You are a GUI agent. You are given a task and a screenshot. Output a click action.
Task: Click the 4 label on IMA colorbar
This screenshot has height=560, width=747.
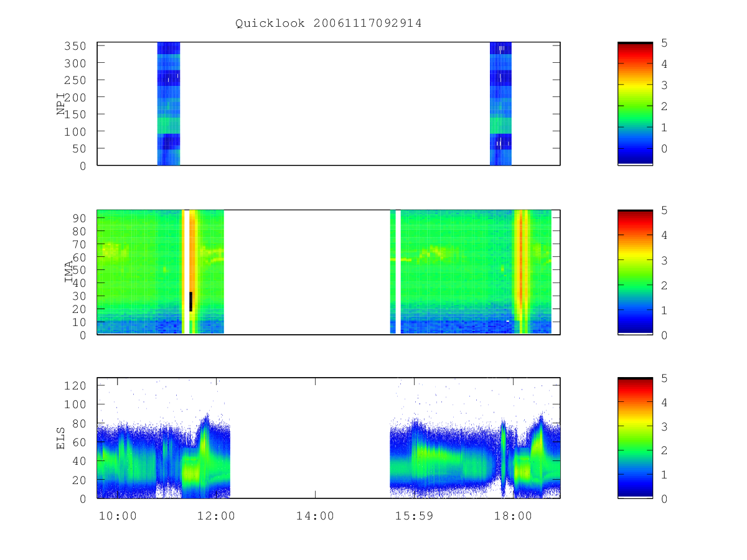(664, 235)
